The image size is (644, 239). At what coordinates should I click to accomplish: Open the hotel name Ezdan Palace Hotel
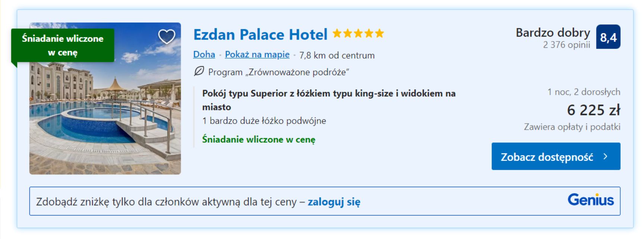point(259,34)
